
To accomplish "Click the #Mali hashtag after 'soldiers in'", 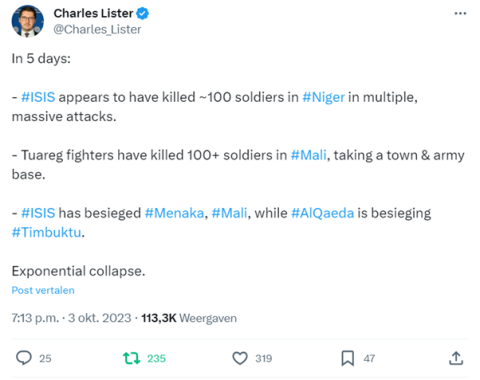I will coord(309,155).
